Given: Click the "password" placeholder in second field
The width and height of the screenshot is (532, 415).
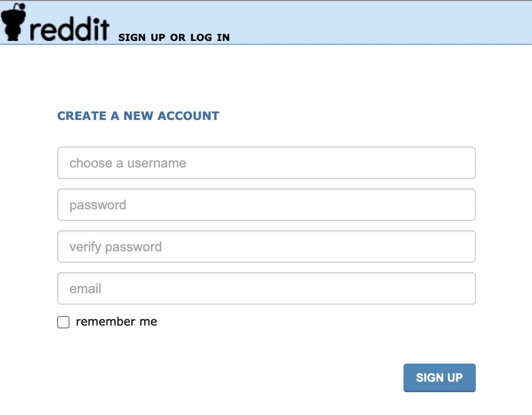Looking at the screenshot, I should pos(98,205).
